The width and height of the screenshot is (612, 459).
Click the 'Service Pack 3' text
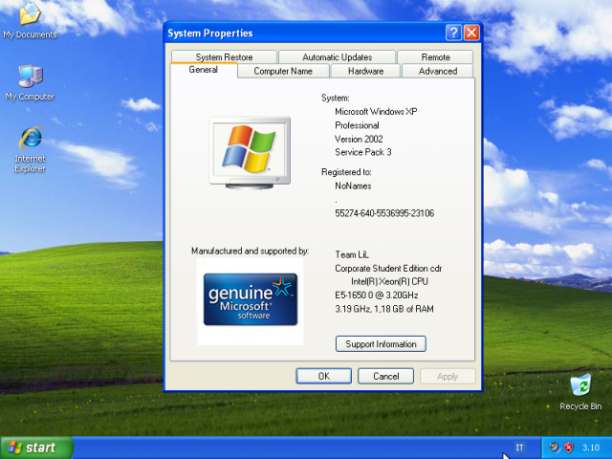[x=363, y=152]
